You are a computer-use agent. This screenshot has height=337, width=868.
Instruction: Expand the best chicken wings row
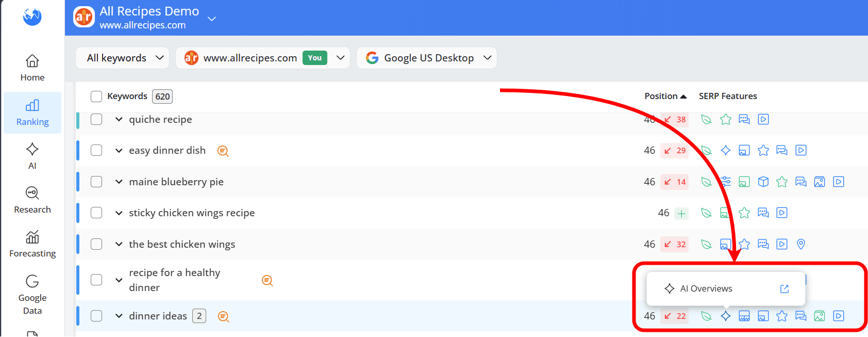click(119, 244)
